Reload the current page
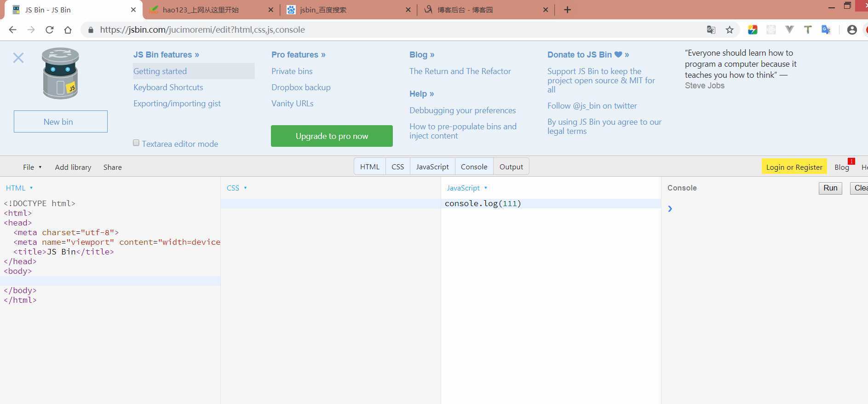This screenshot has width=868, height=404. coord(49,30)
